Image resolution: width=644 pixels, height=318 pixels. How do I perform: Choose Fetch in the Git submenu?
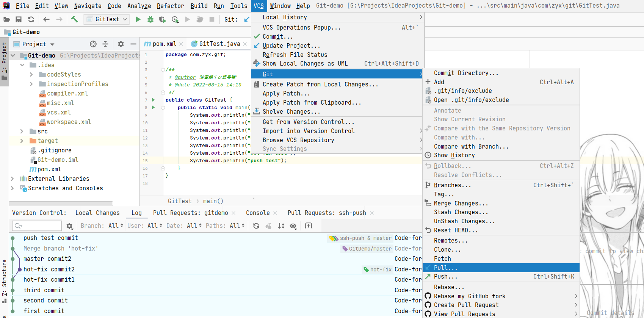click(x=501, y=258)
